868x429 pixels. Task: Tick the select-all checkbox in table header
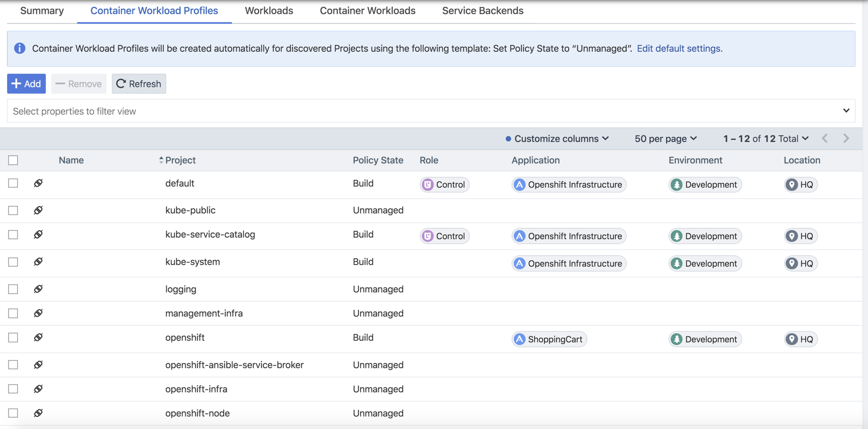(x=13, y=160)
